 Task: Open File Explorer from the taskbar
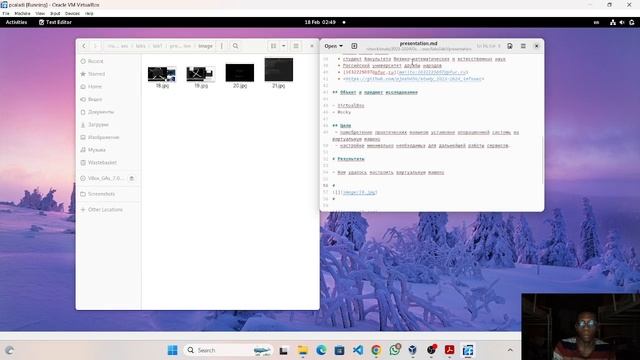pyautogui.click(x=303, y=350)
